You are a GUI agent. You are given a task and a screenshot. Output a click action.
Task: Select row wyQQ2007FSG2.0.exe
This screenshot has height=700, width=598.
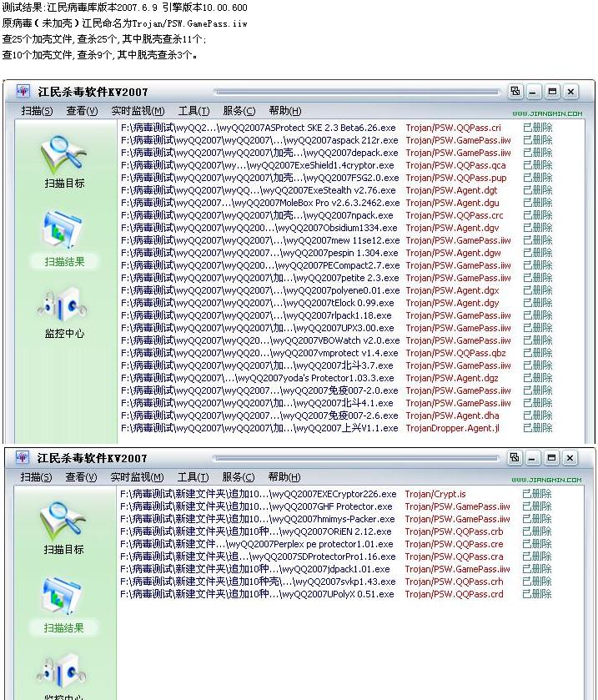pos(336,178)
